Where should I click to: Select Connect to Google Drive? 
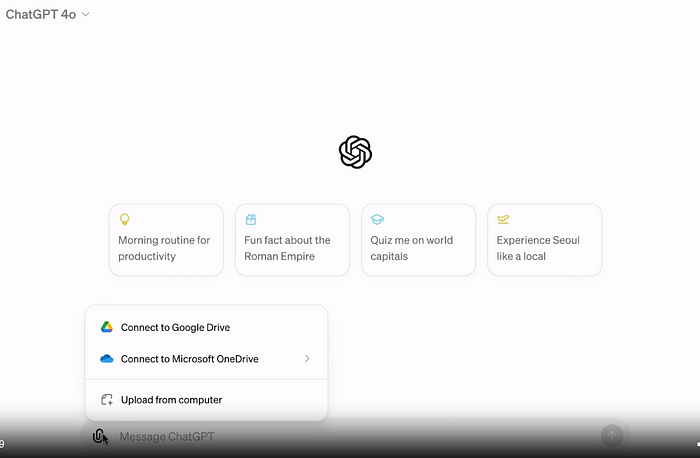pos(206,327)
